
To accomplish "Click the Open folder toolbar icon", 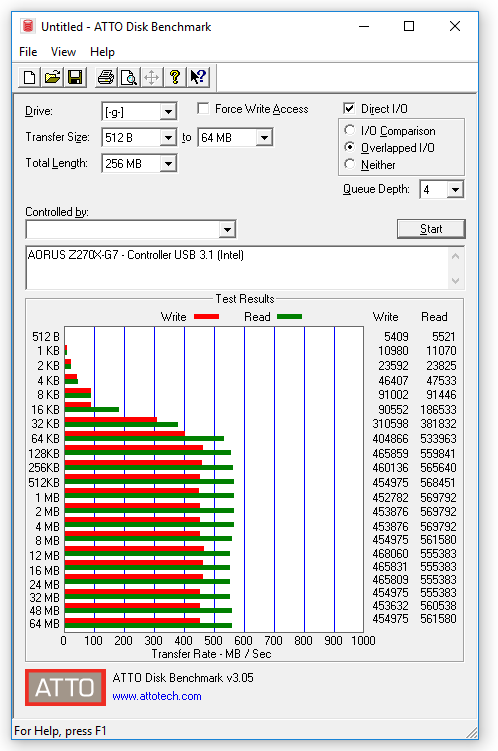I will click(52, 77).
